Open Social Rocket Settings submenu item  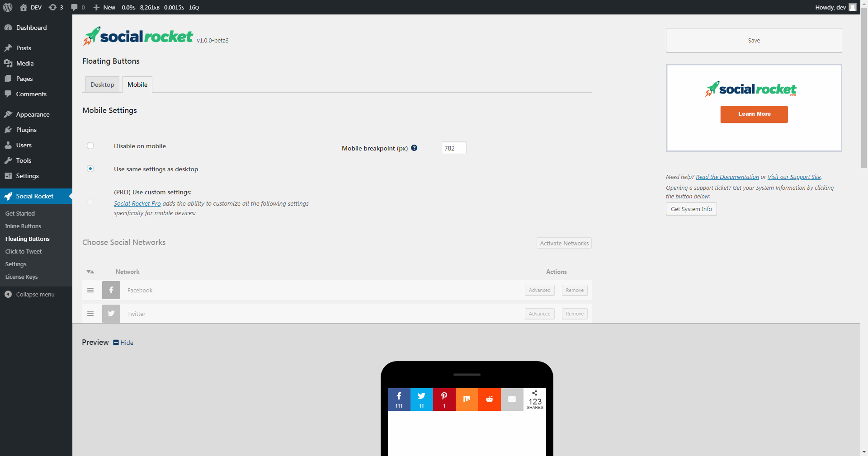click(16, 264)
